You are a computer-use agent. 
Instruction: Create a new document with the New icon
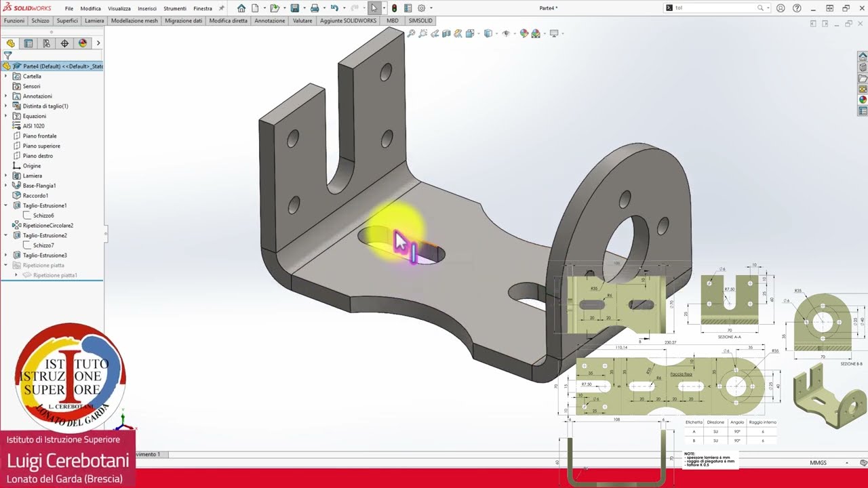pos(255,8)
